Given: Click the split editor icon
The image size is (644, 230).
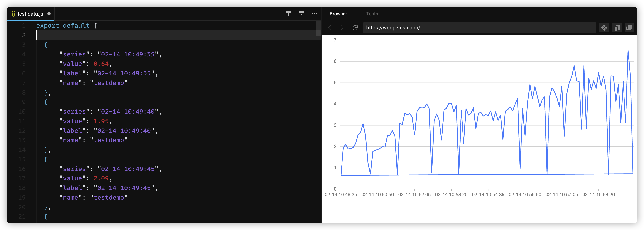Looking at the screenshot, I should [x=288, y=14].
